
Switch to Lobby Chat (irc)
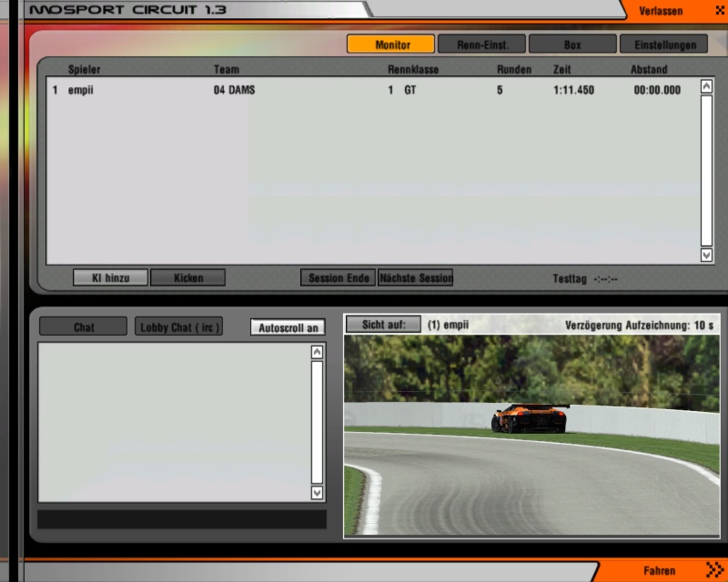click(x=179, y=326)
